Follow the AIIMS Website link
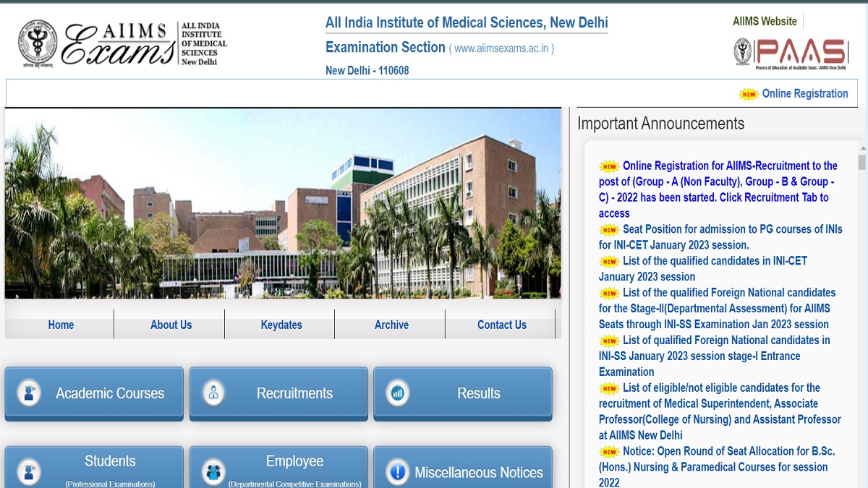The width and height of the screenshot is (868, 488). (765, 21)
